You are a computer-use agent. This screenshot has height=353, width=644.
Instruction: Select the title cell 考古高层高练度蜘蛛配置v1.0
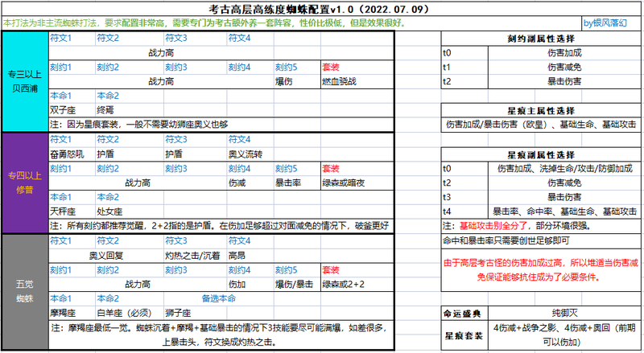click(322, 7)
